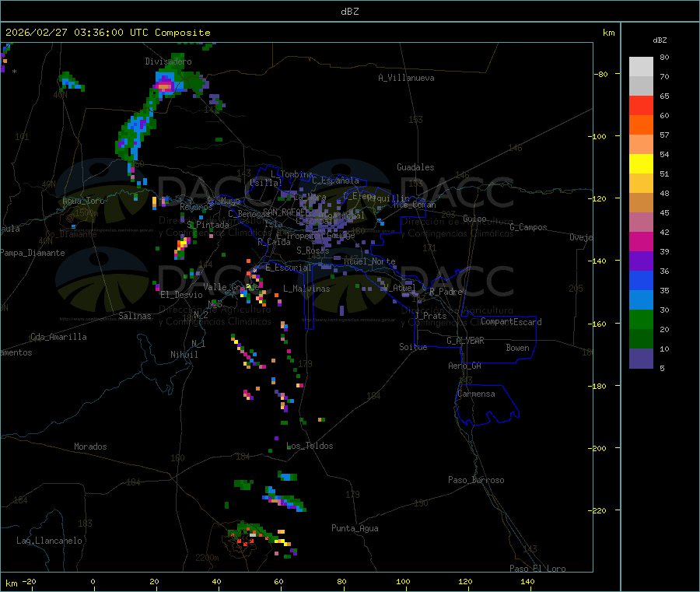The image size is (700, 592).
Task: Click the -200 km axis tick label
Action: [x=597, y=448]
